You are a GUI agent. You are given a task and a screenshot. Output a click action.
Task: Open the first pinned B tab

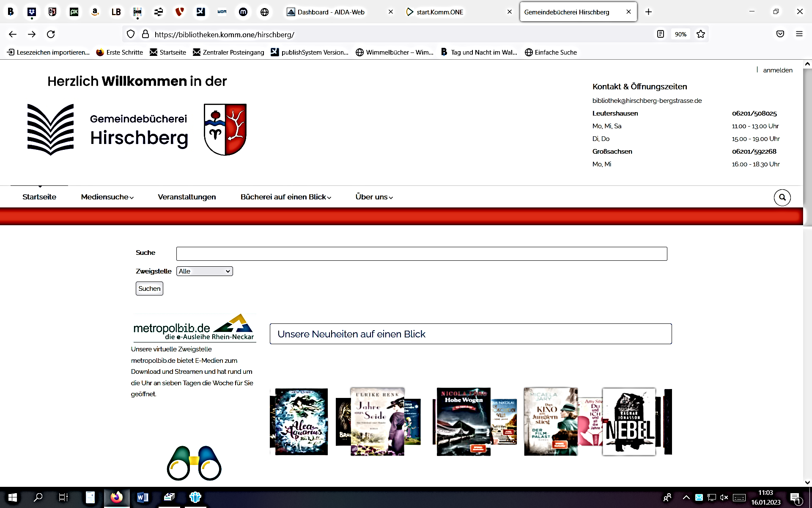tap(11, 12)
